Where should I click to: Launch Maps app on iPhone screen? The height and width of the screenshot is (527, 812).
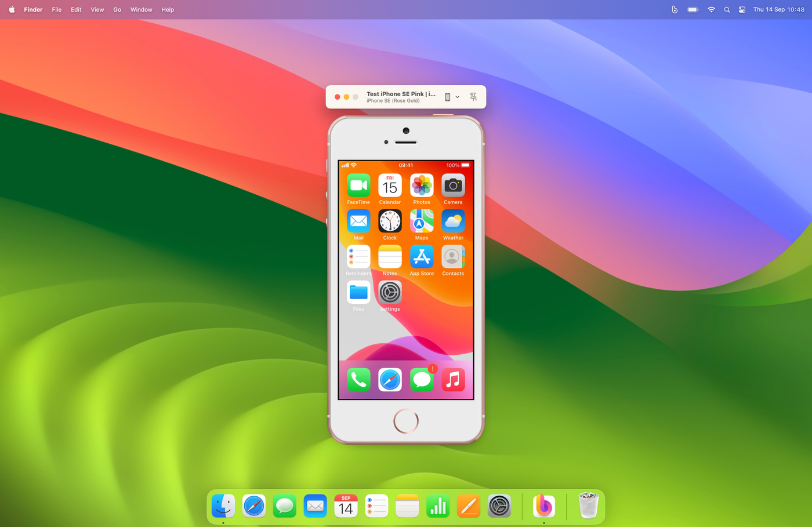click(422, 221)
